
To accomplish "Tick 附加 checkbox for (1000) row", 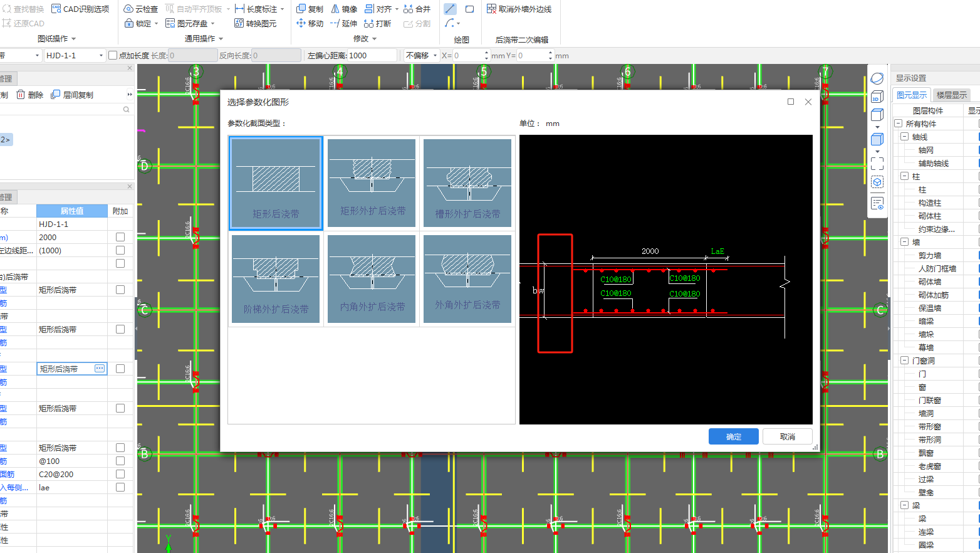I will [120, 250].
